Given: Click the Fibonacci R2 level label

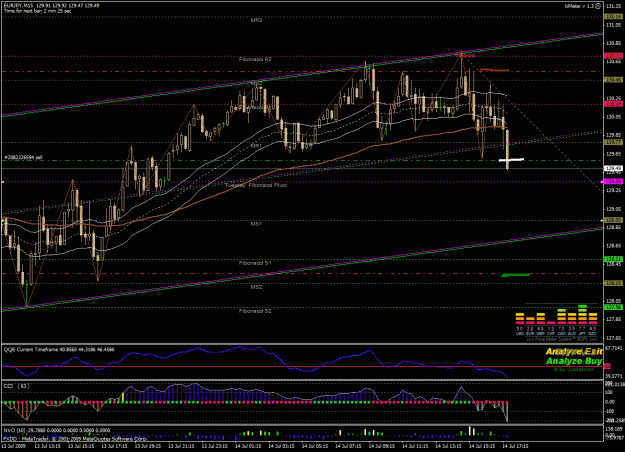Looking at the screenshot, I should [x=255, y=59].
